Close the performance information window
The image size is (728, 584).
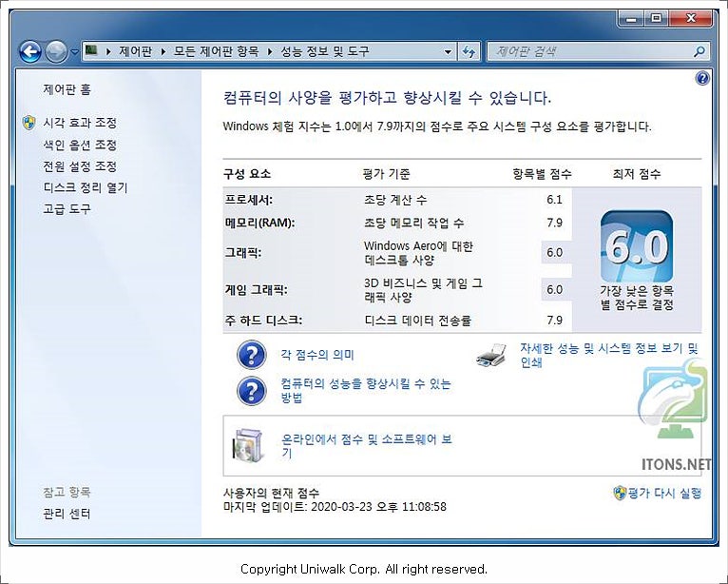(x=690, y=19)
